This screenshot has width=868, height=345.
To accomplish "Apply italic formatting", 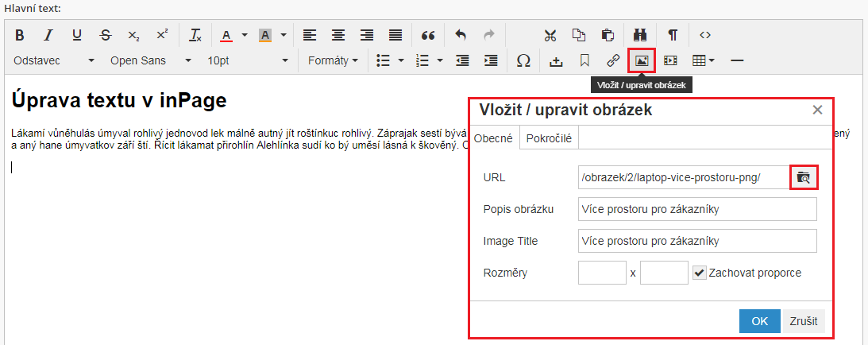I will tap(48, 35).
